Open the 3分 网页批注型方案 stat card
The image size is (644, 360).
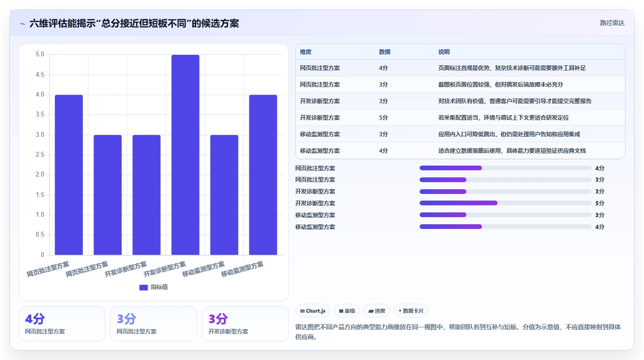[x=154, y=324]
